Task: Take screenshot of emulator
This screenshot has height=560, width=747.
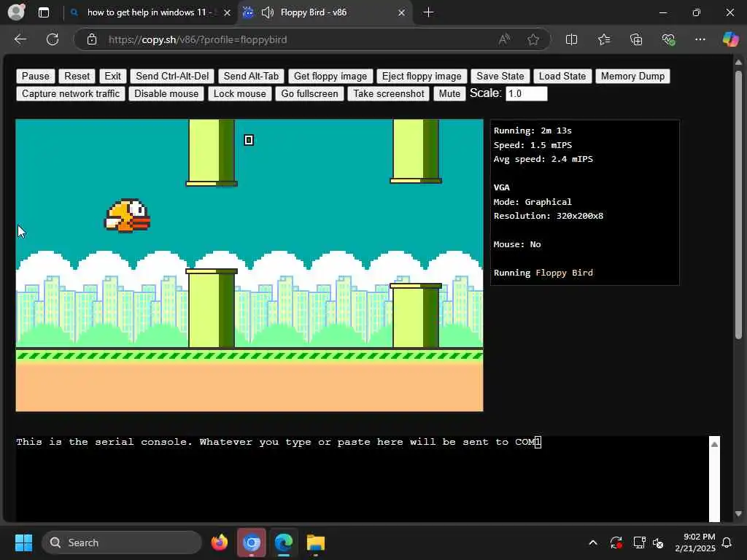Action: click(x=388, y=94)
